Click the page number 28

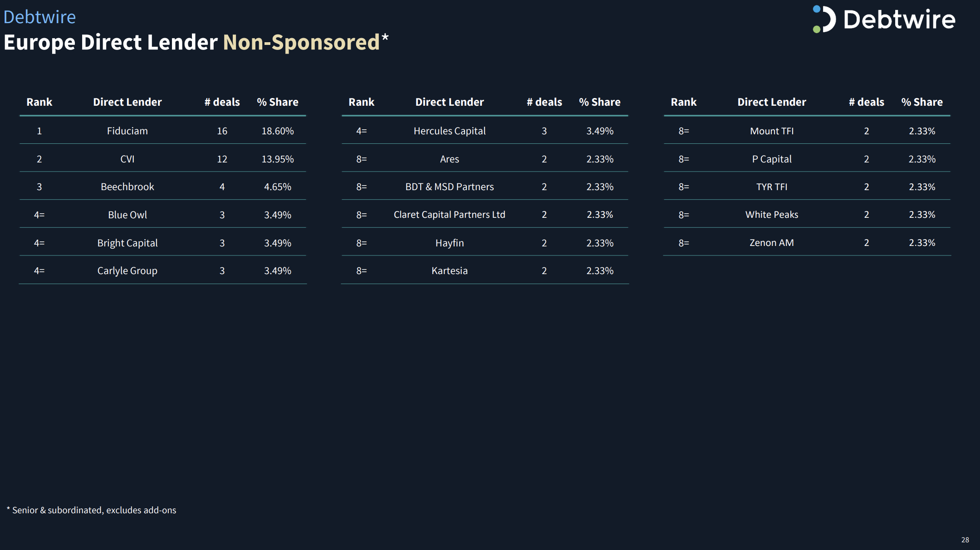tap(965, 540)
